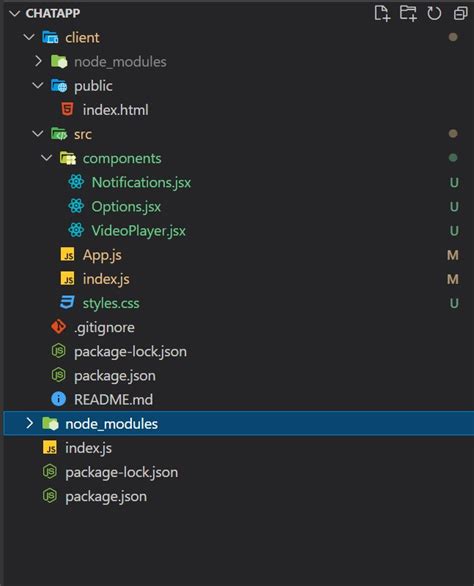Image resolution: width=474 pixels, height=586 pixels.
Task: Select src folder's index.js file
Action: point(106,279)
